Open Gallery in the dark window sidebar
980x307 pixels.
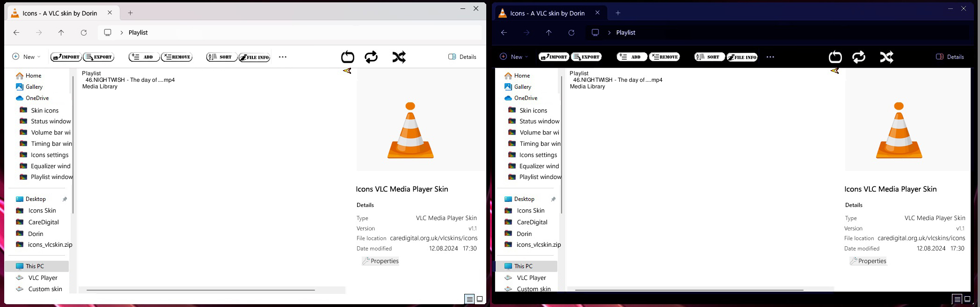click(x=517, y=86)
